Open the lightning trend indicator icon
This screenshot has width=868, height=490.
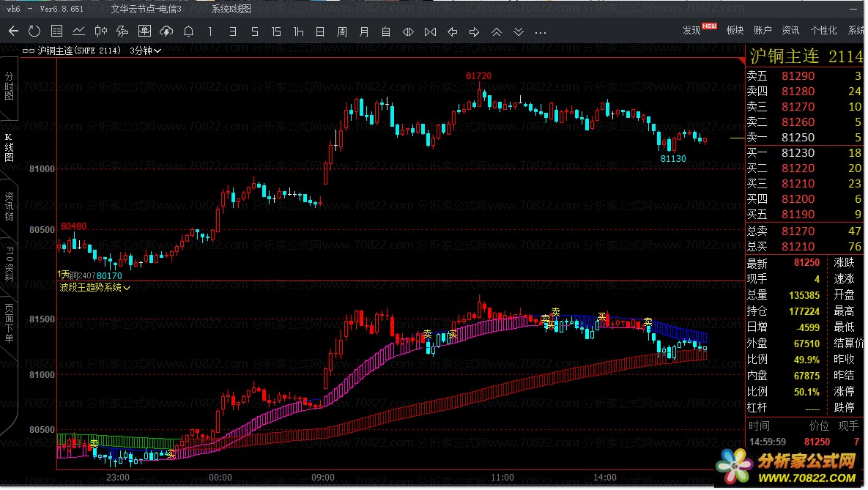coord(122,31)
